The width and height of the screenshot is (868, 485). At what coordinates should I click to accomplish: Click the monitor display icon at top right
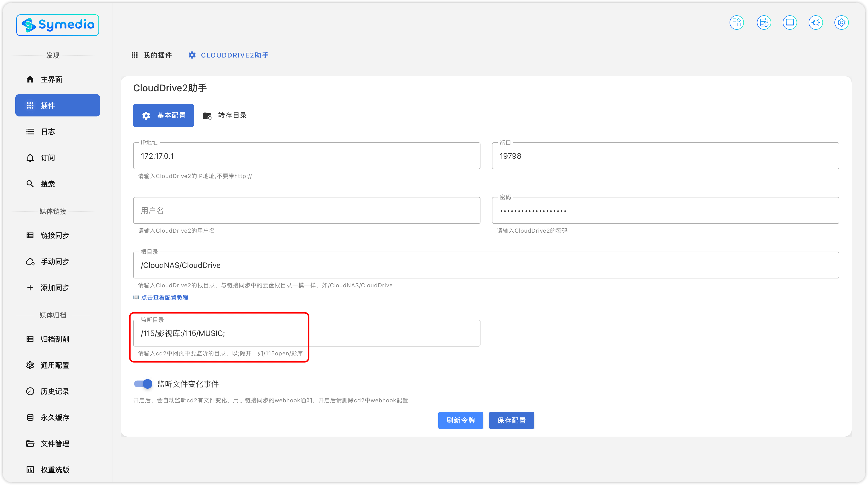(x=789, y=23)
